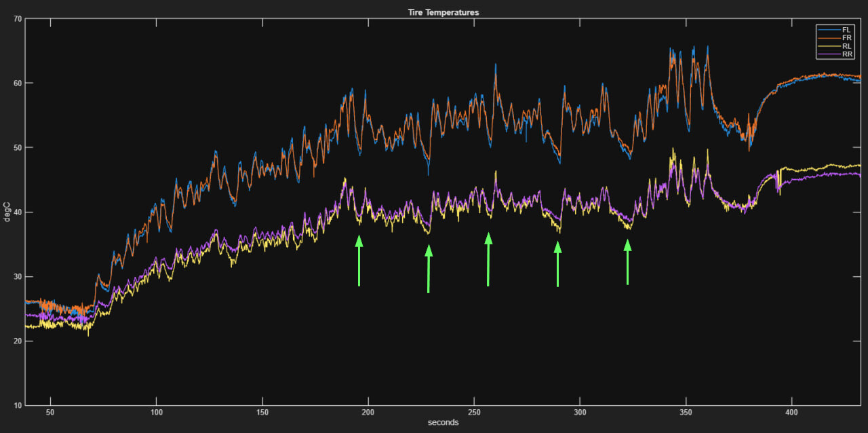Click the 400 tick on the x-axis
Viewport: 868px width, 433px height.
coord(791,412)
